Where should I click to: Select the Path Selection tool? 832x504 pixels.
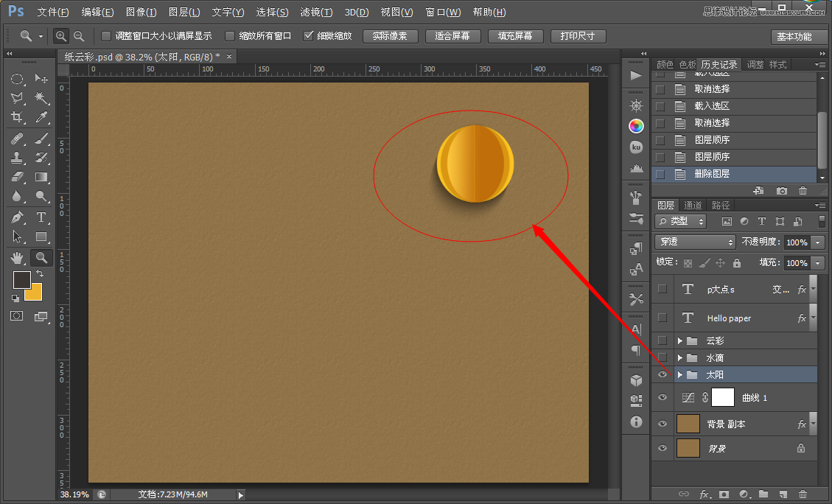point(17,237)
